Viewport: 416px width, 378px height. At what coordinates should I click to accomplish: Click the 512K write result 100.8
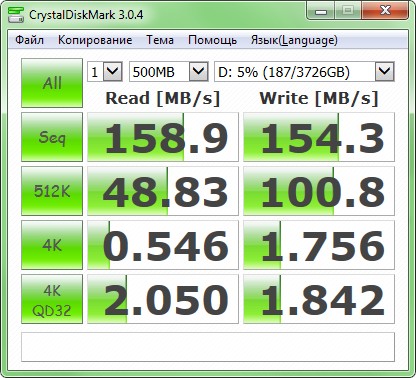click(319, 191)
